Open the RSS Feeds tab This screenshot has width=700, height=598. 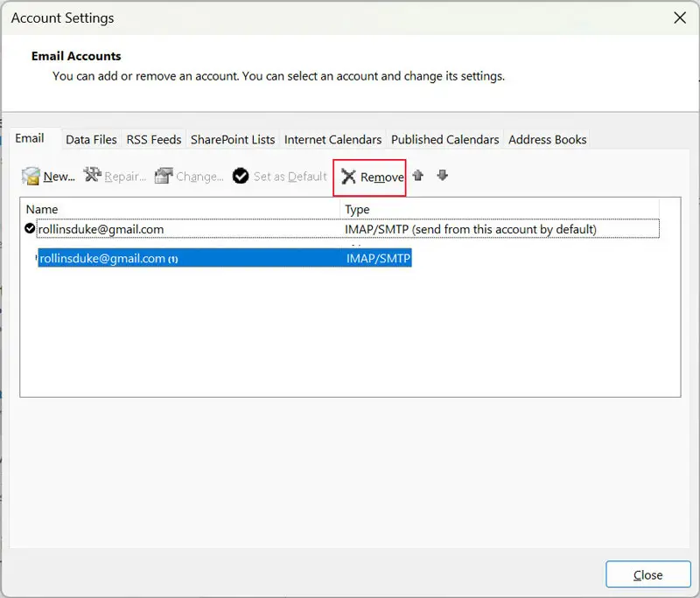pos(154,140)
